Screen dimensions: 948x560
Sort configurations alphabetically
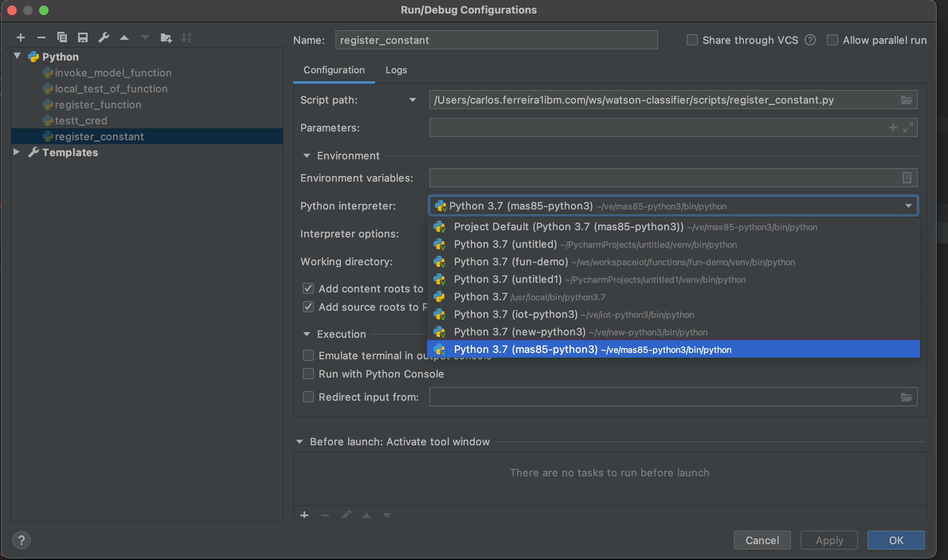click(x=186, y=38)
